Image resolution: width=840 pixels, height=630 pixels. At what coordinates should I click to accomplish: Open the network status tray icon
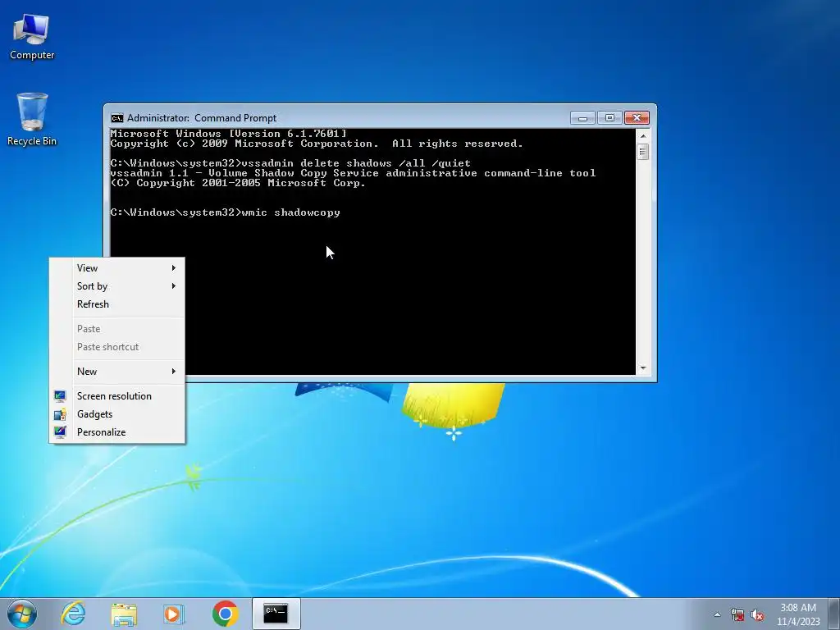point(737,614)
